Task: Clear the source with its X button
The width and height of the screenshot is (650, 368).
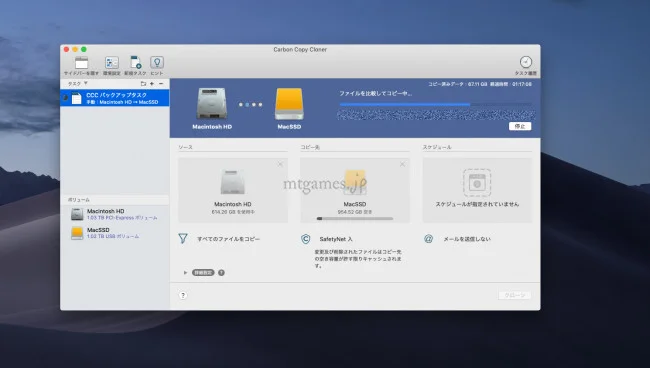Action: [280, 165]
